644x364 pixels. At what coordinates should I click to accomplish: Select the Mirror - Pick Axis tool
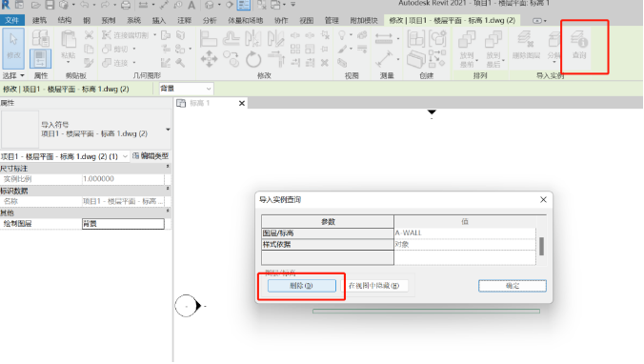(x=253, y=38)
